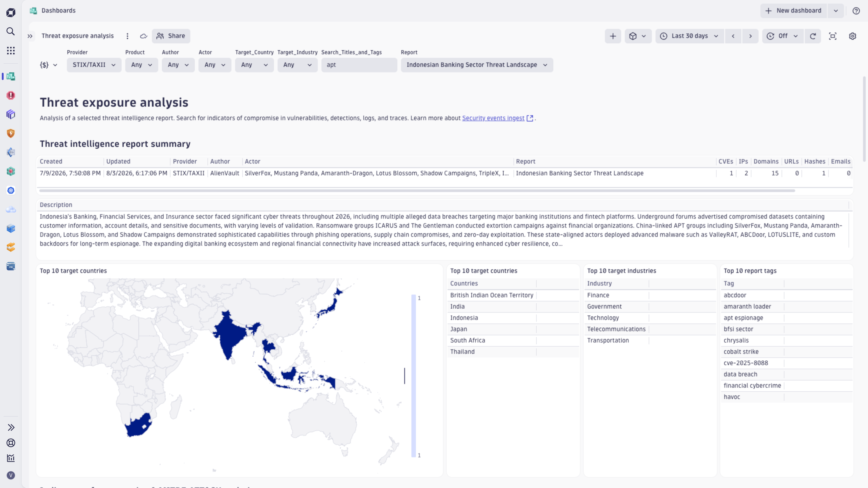Open the Clouds app in the sidebar
Viewport: 868px width, 488px height.
click(11, 209)
